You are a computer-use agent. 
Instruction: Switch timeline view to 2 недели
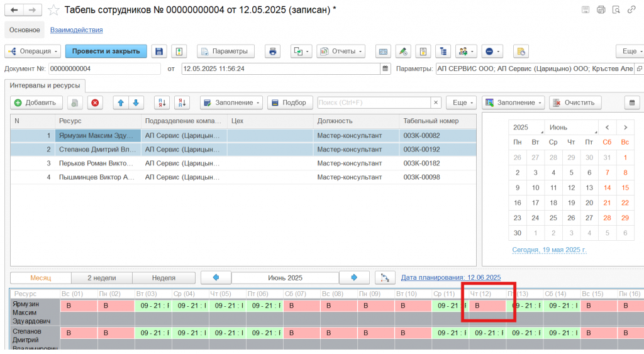coord(102,277)
